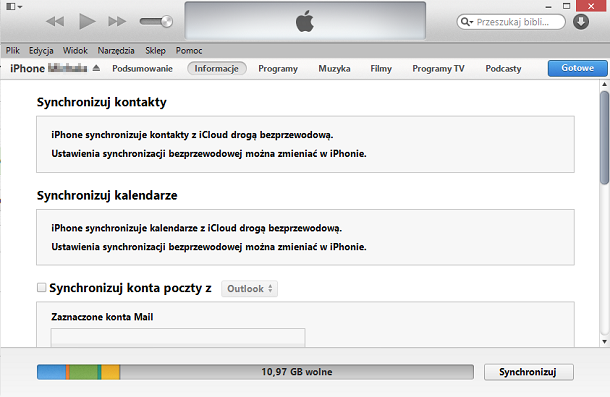This screenshot has height=397, width=610.
Task: Click the scrollbar down arrow
Action: tap(604, 342)
